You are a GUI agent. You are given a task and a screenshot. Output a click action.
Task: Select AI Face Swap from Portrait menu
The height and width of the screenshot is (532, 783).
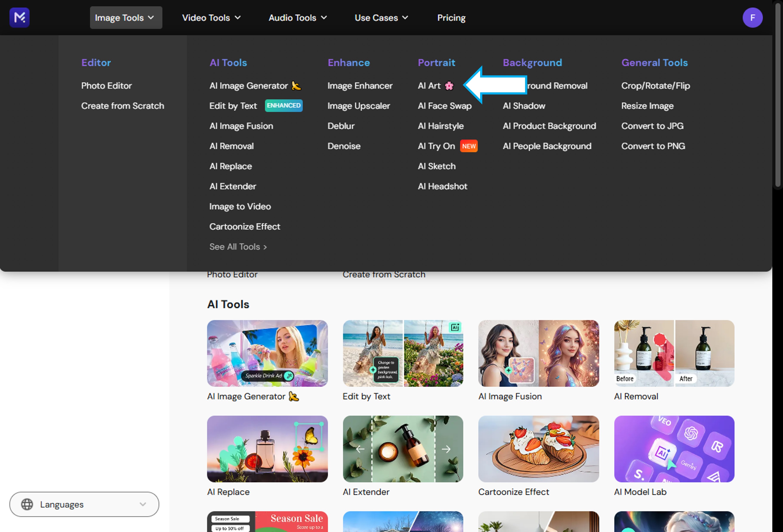click(444, 106)
